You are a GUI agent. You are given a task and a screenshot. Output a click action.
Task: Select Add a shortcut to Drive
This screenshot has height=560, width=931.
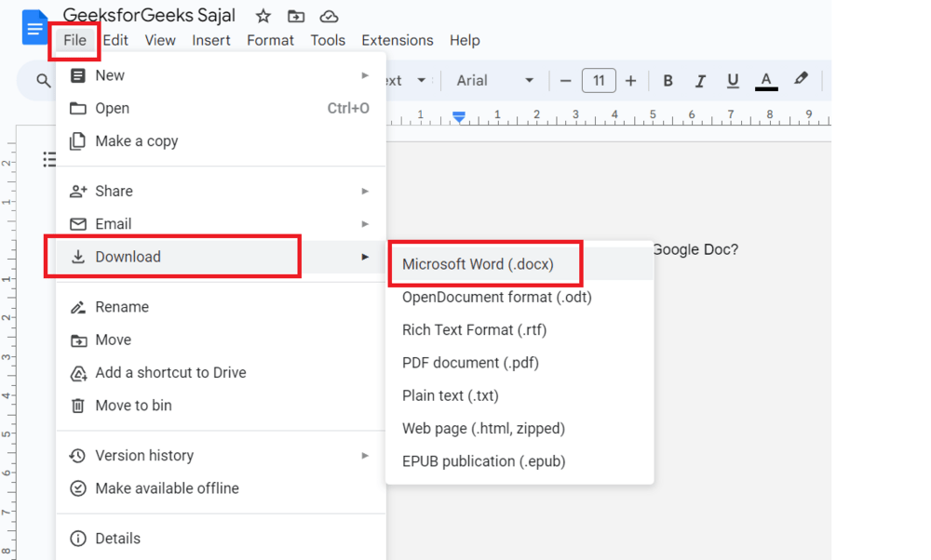221,372
